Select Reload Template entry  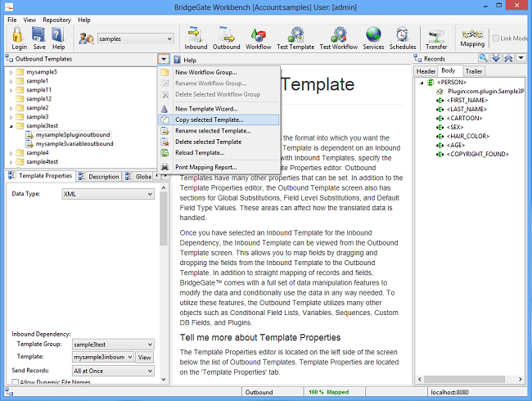(219, 153)
